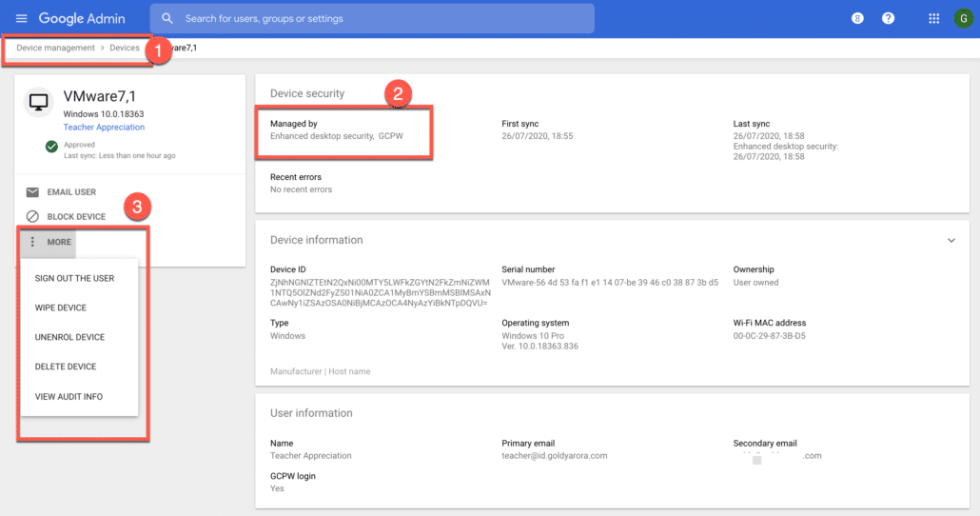Collapse the Device information section chevron
The height and width of the screenshot is (516, 980).
click(x=951, y=240)
